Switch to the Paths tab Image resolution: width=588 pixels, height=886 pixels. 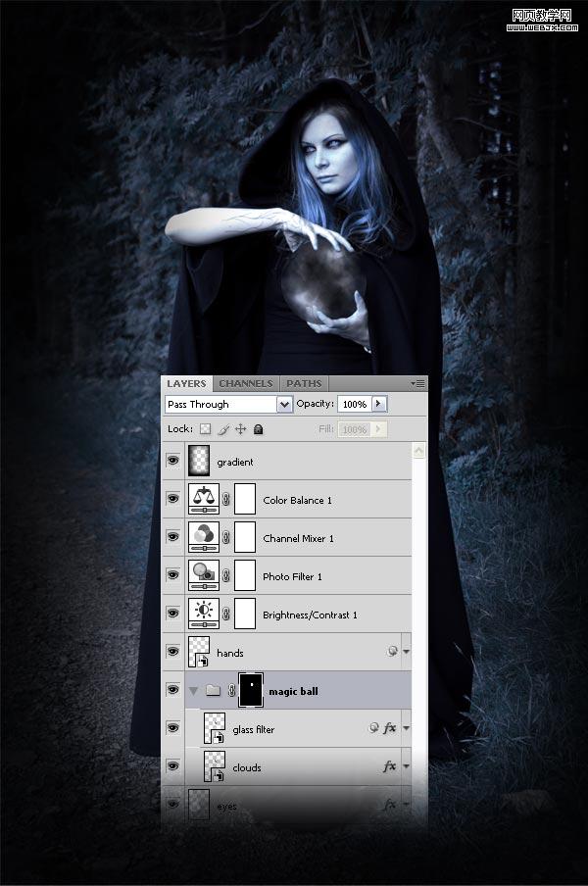tap(304, 383)
